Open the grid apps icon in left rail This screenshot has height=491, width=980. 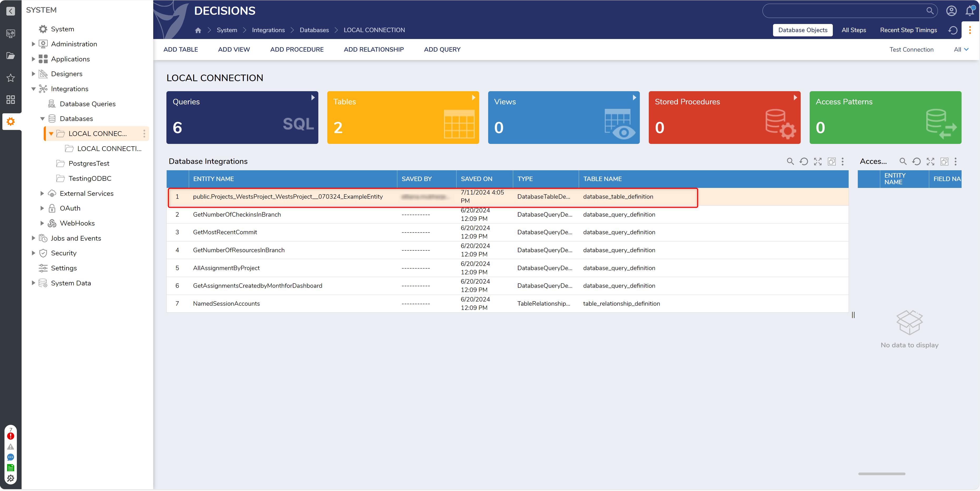(11, 100)
